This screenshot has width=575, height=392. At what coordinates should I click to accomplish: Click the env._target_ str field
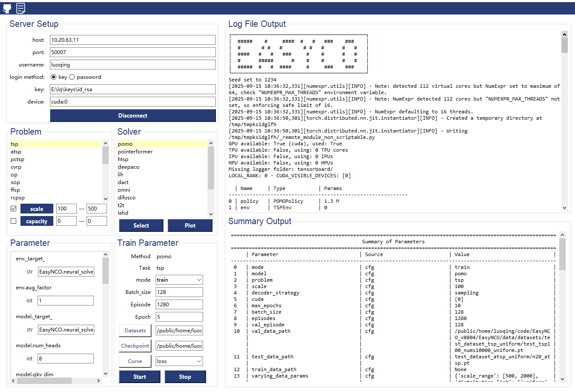click(x=66, y=272)
